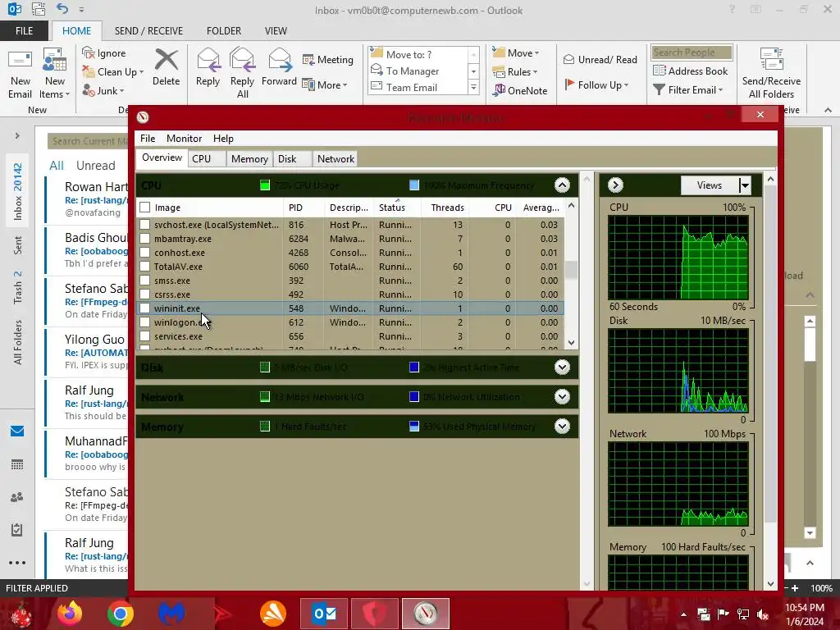Viewport: 840px width, 630px height.
Task: Toggle Unread/Read in Outlook ribbon
Action: point(600,59)
